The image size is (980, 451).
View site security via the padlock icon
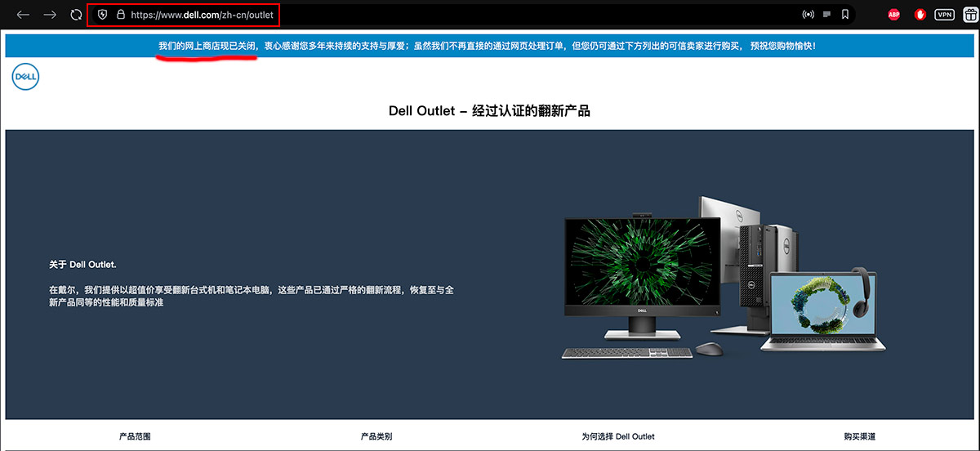[121, 15]
